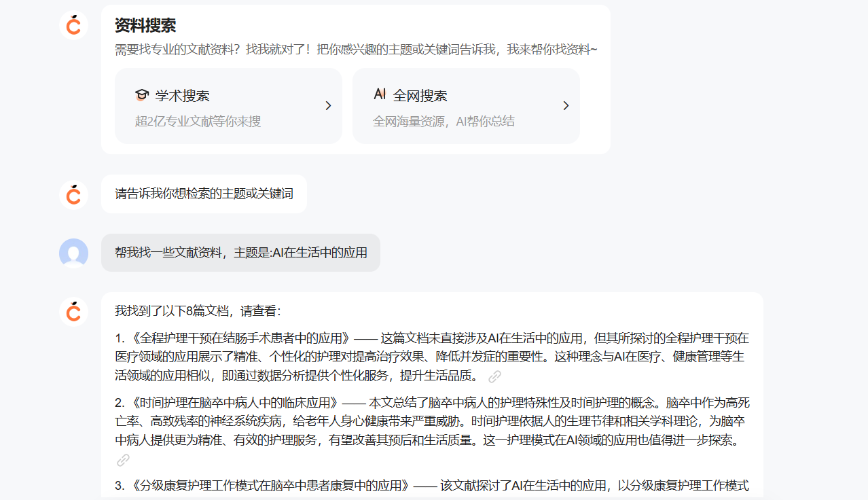The image size is (868, 500).
Task: Click the text 超2亿专业文献等你来搜
Action: (x=198, y=122)
